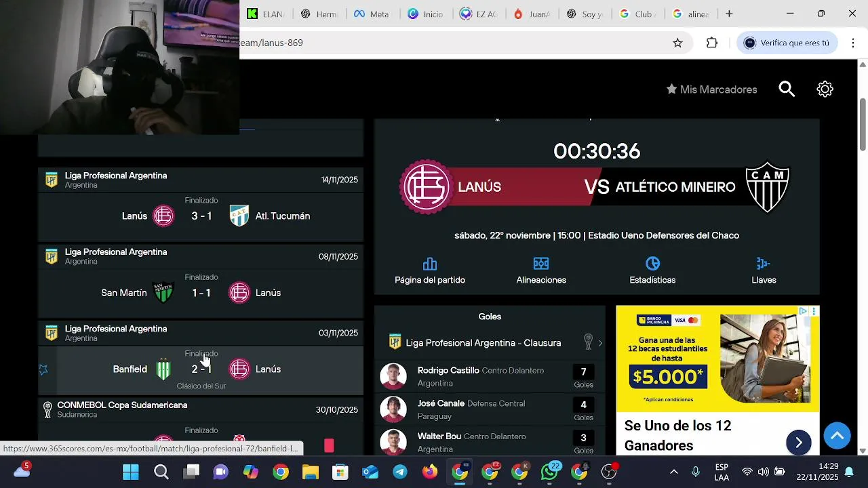868x488 pixels.
Task: Click the Verifica que eres tú button
Action: pos(787,43)
